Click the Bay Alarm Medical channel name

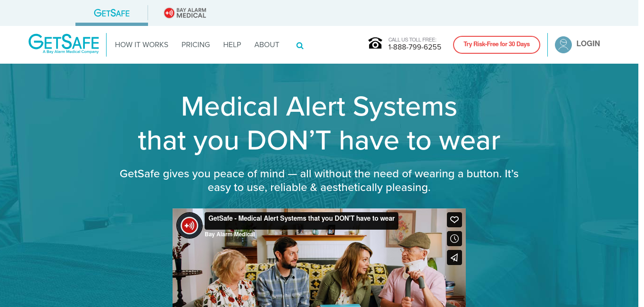pyautogui.click(x=230, y=234)
